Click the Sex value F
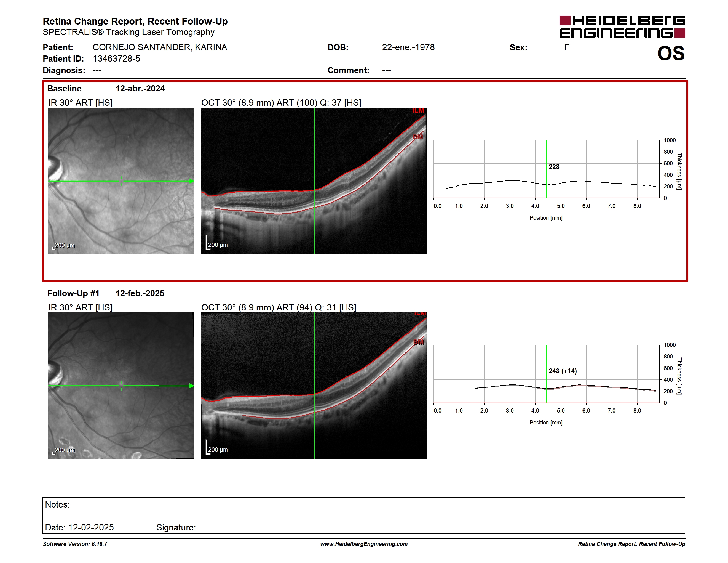The height and width of the screenshot is (563, 728). coord(567,47)
